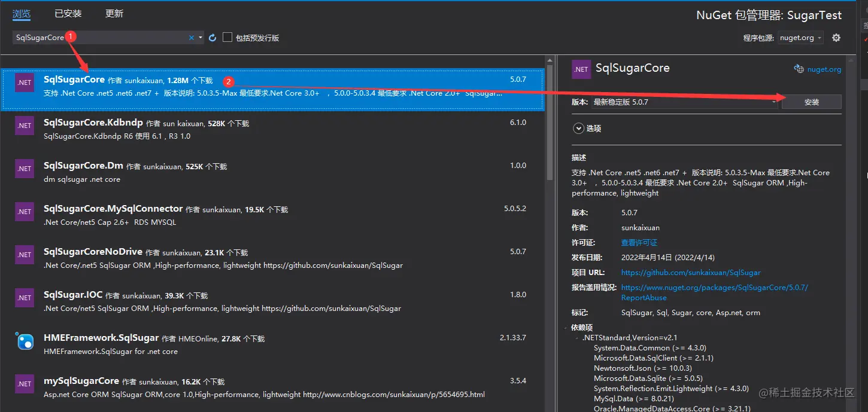Screen dimensions: 868x412
Task: Click the .NET icon of mySqlSugarCore
Action: pos(25,384)
